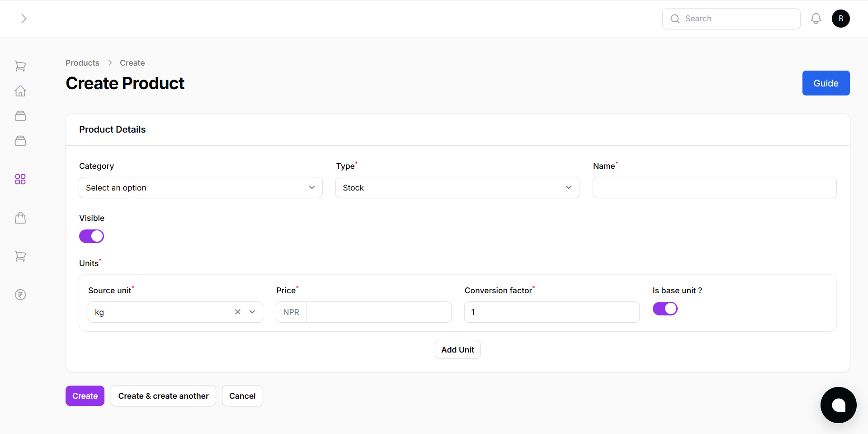This screenshot has width=868, height=434.
Task: Click the notification bell icon
Action: pos(816,19)
